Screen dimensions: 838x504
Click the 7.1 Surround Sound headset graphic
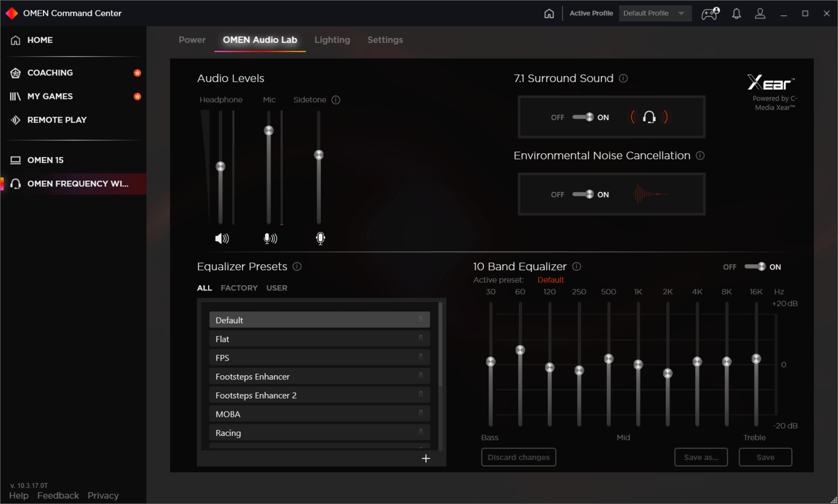pos(650,116)
